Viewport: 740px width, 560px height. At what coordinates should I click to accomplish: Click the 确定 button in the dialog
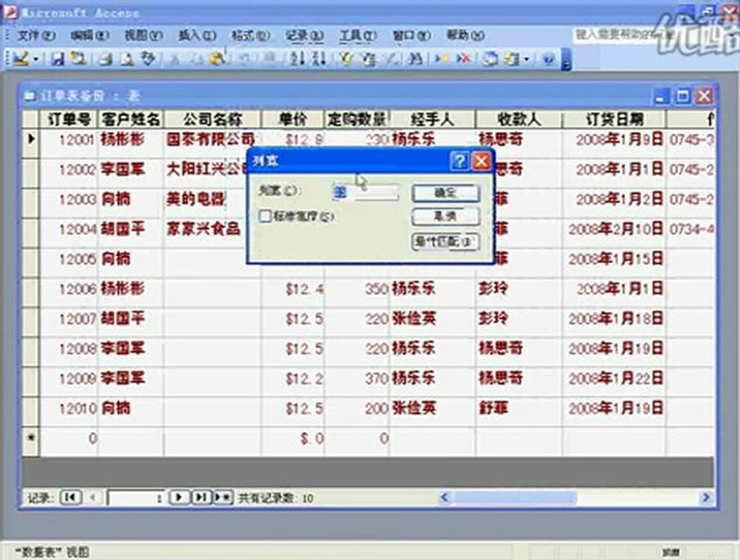point(446,192)
